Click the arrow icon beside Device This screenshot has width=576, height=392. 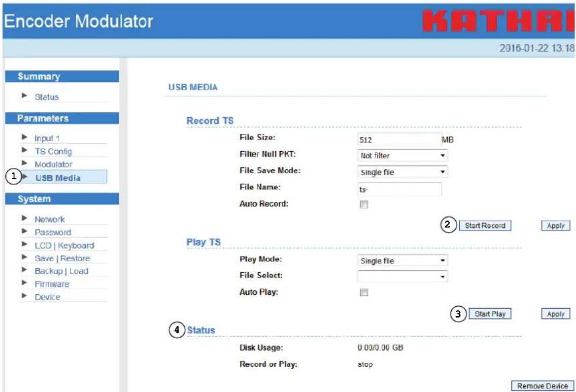(x=24, y=296)
